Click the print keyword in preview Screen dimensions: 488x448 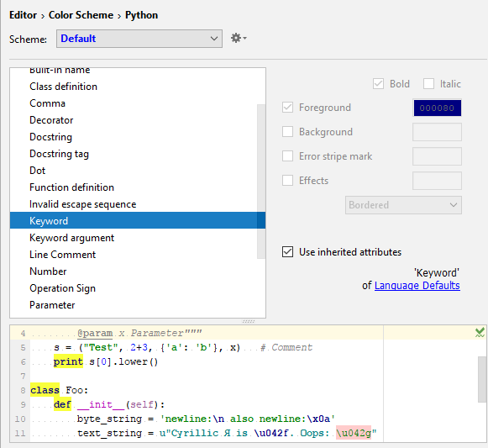(x=68, y=361)
